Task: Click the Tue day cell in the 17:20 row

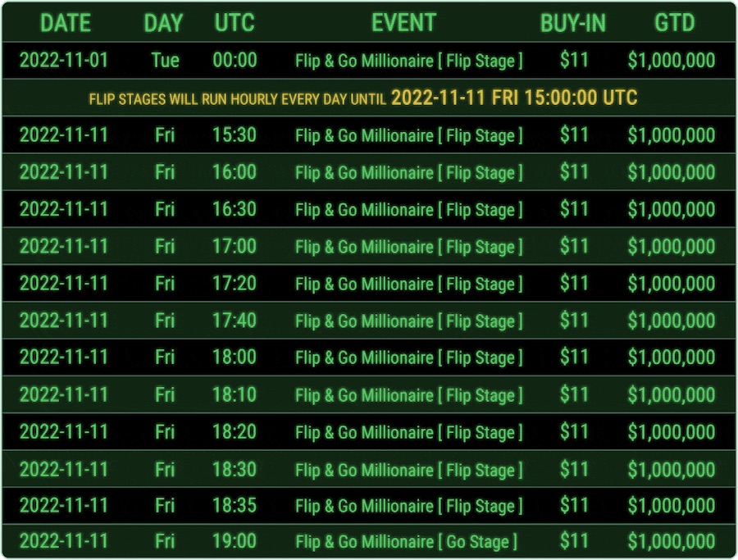Action: click(x=165, y=284)
